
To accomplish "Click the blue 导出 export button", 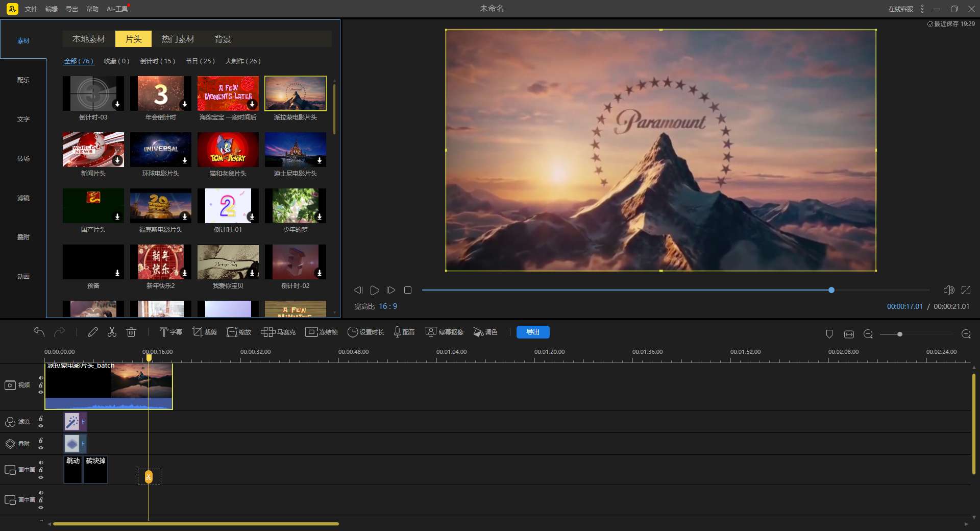I will coord(532,332).
